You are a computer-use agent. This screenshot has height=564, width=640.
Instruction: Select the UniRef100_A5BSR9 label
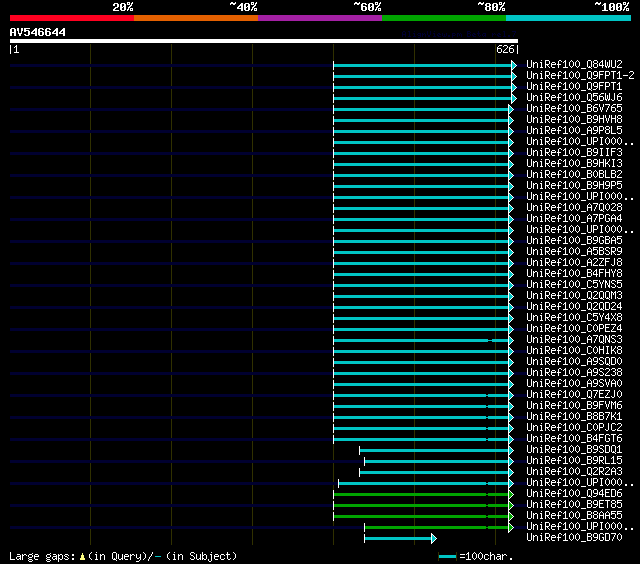[574, 252]
